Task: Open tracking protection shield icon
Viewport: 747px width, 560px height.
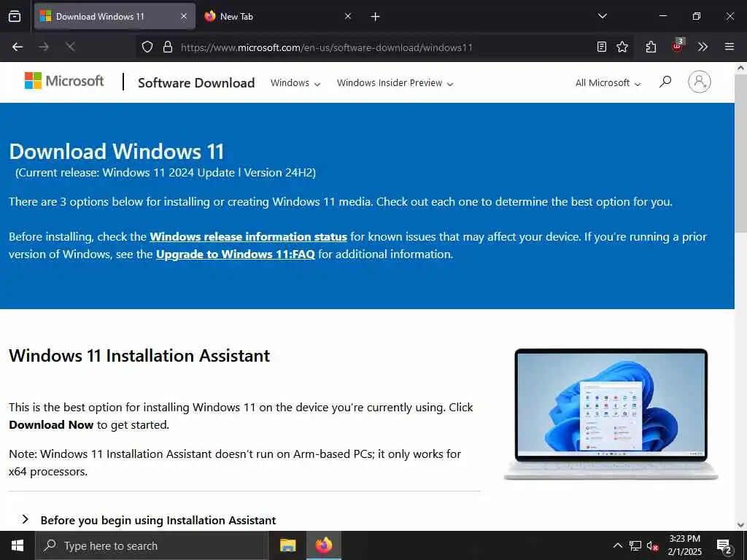Action: coord(147,47)
